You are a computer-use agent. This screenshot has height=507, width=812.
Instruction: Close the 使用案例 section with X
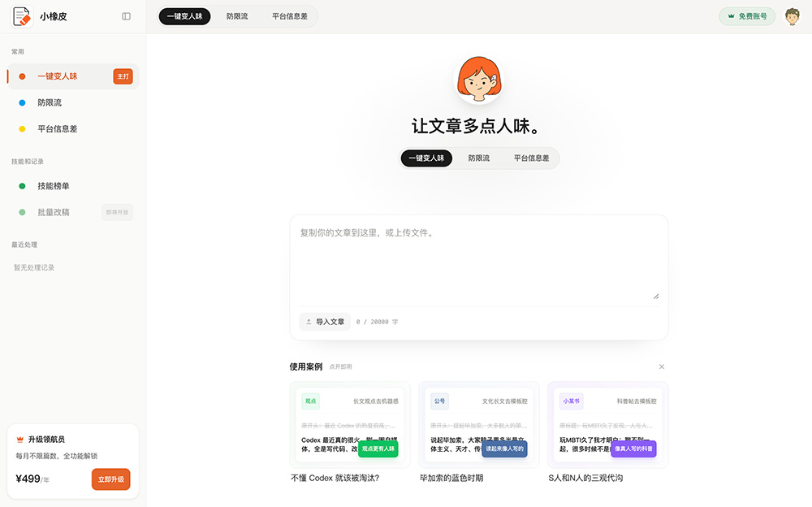pyautogui.click(x=661, y=366)
